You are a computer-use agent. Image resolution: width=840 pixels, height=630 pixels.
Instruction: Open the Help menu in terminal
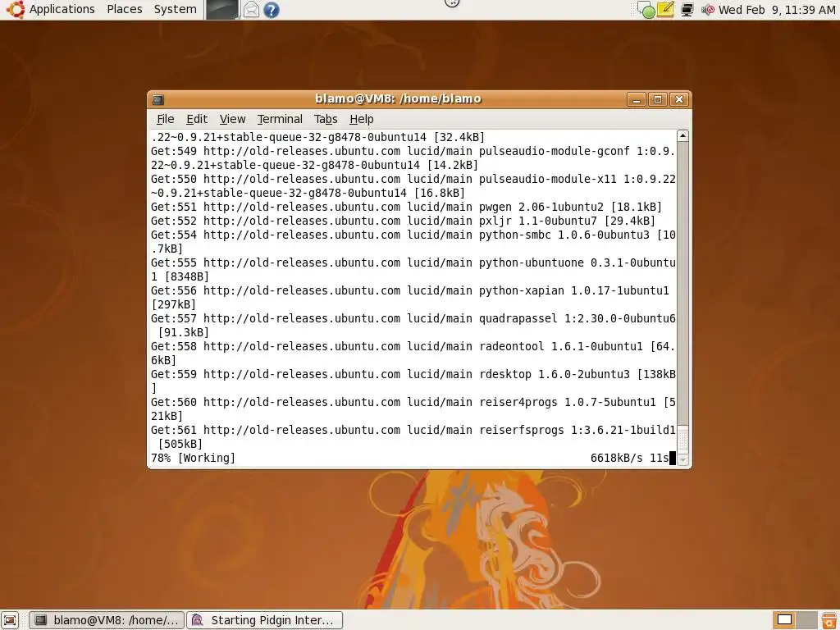coord(362,119)
